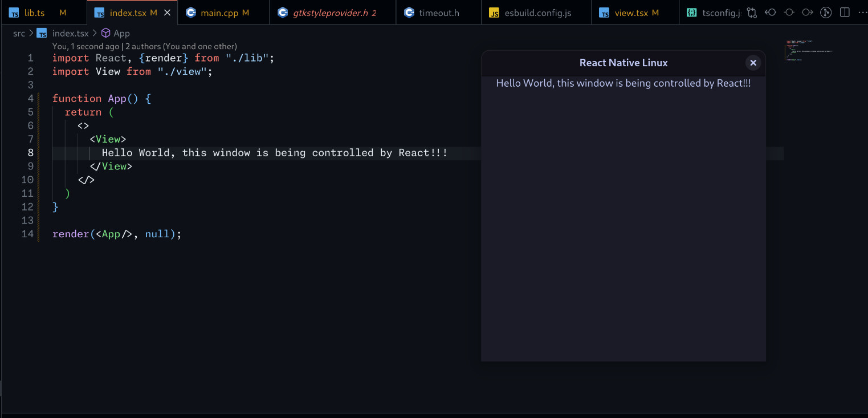Switch to the timeout.h tab
The height and width of the screenshot is (418, 868).
(x=438, y=13)
